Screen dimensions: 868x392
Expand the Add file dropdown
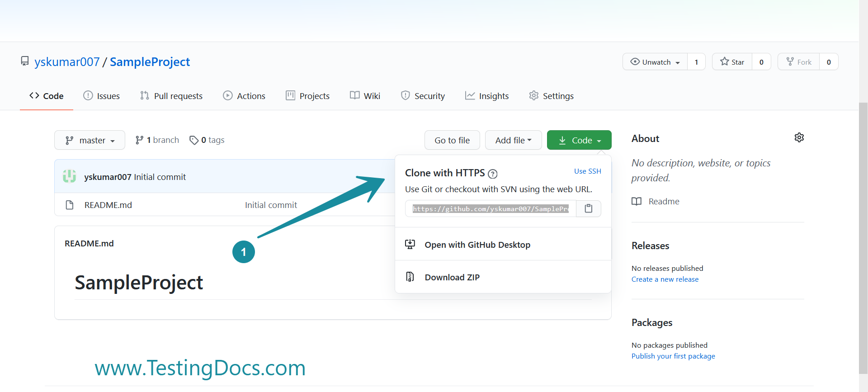pyautogui.click(x=514, y=140)
